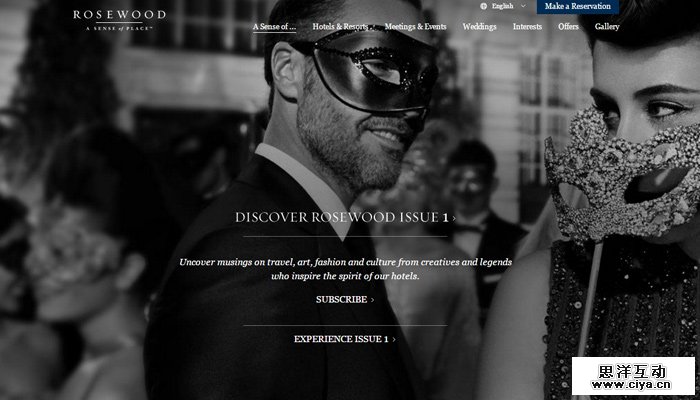Viewport: 700px width, 400px height.
Task: Open the Interests menu
Action: [x=527, y=27]
